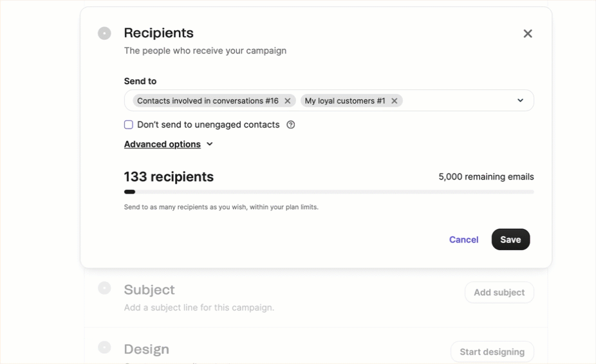596x364 pixels.
Task: Open the Send to list dropdown arrow
Action: pos(520,100)
